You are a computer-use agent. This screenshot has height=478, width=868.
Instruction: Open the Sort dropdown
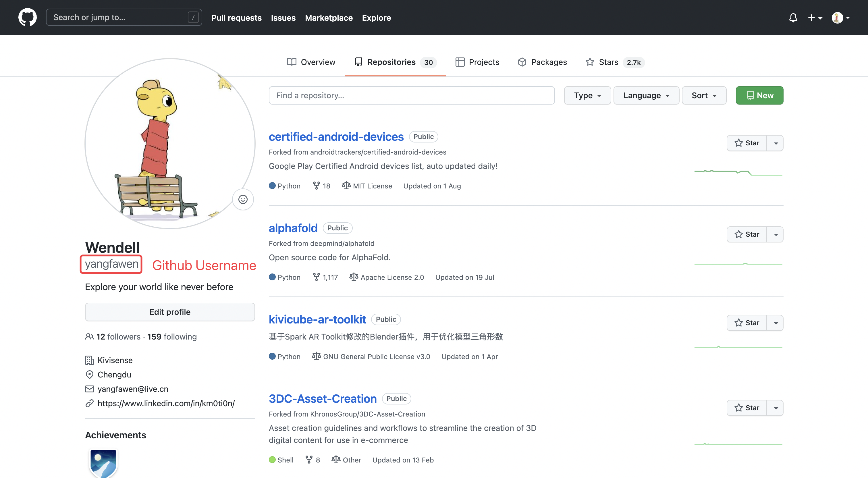(x=704, y=95)
